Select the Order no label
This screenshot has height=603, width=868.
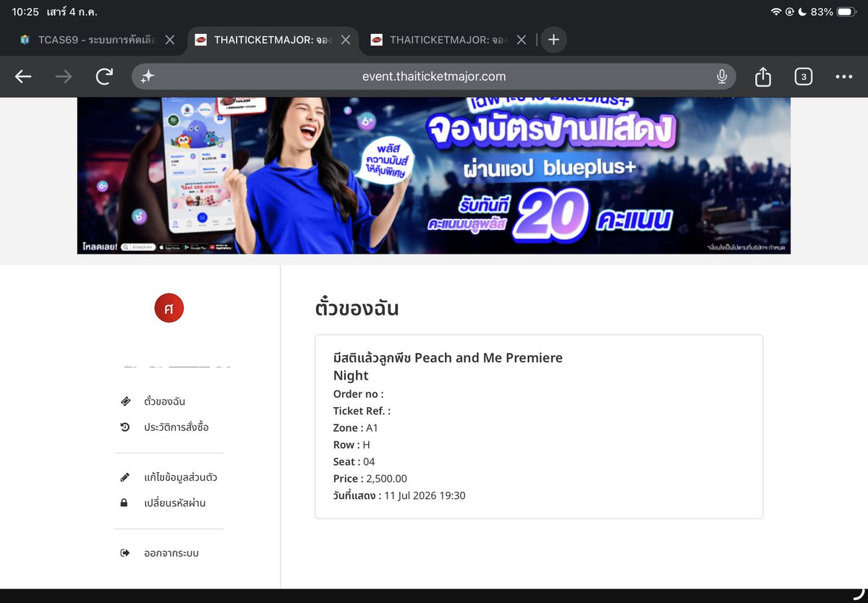tap(358, 394)
